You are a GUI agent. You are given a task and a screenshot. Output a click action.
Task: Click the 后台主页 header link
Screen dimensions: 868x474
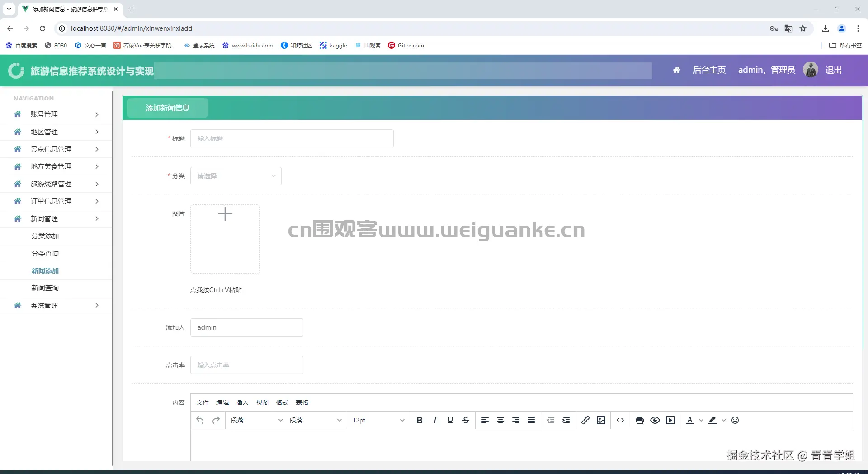(x=709, y=70)
